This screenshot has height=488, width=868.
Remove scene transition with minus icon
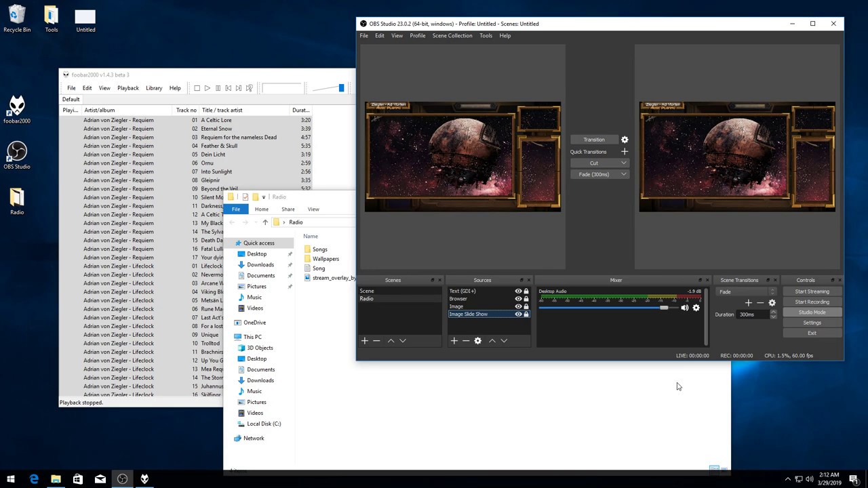pyautogui.click(x=760, y=303)
